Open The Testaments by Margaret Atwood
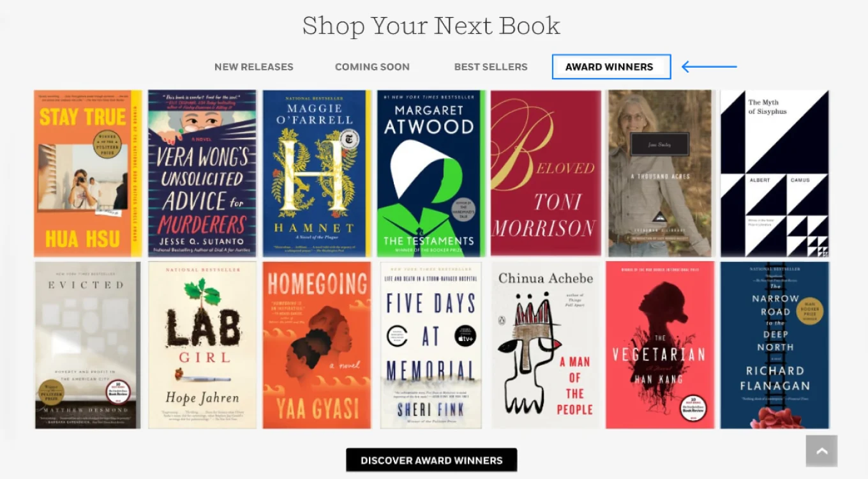Image resolution: width=868 pixels, height=479 pixels. click(x=431, y=173)
